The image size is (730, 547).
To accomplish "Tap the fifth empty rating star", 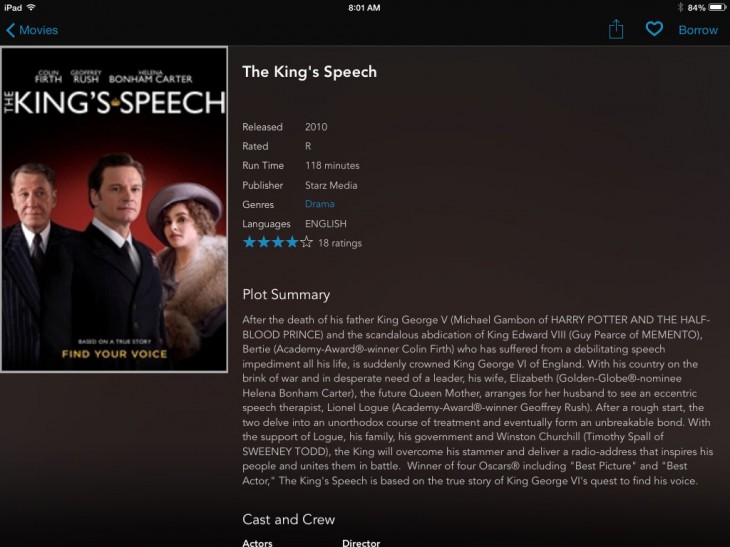I will pos(307,242).
